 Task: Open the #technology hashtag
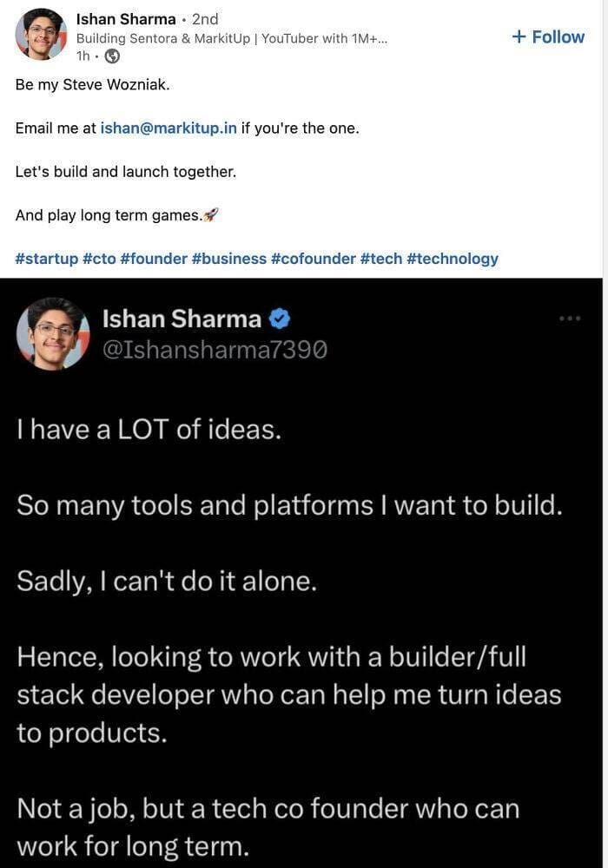(x=452, y=259)
